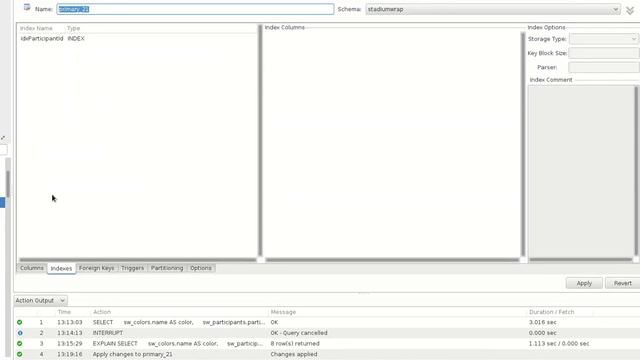Click the 1.113 sec / 0.000 sec duration

click(x=559, y=343)
